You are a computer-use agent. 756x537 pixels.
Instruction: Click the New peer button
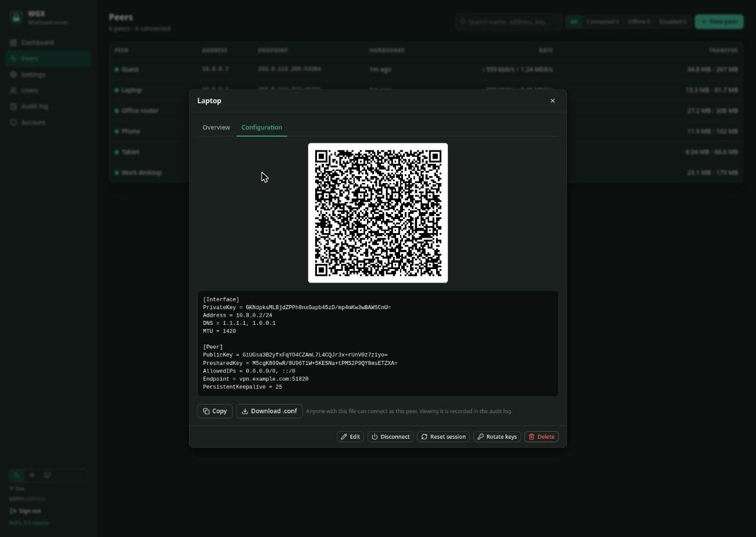click(719, 22)
